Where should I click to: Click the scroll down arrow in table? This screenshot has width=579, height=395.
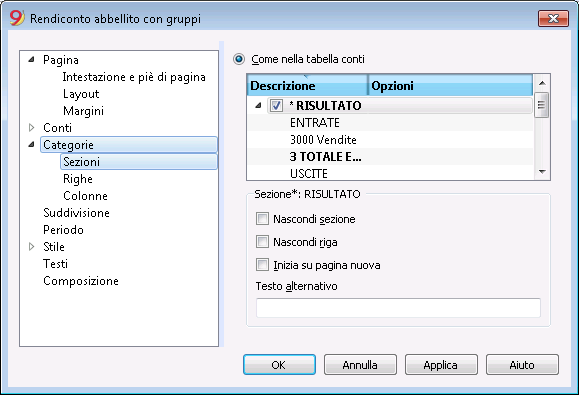[x=542, y=172]
